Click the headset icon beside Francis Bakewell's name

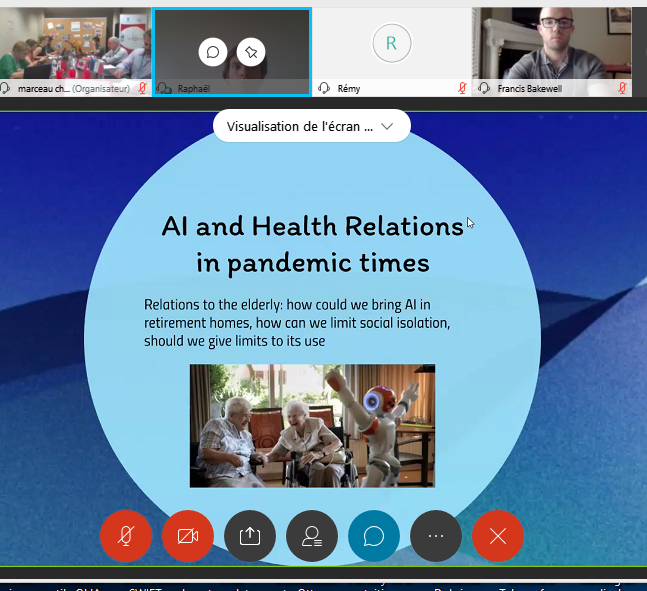pyautogui.click(x=484, y=88)
